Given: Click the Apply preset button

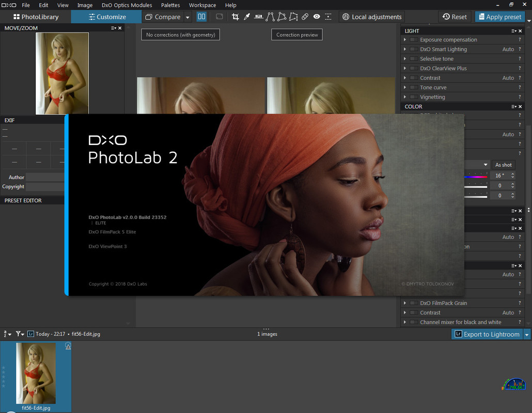Looking at the screenshot, I should click(x=499, y=17).
